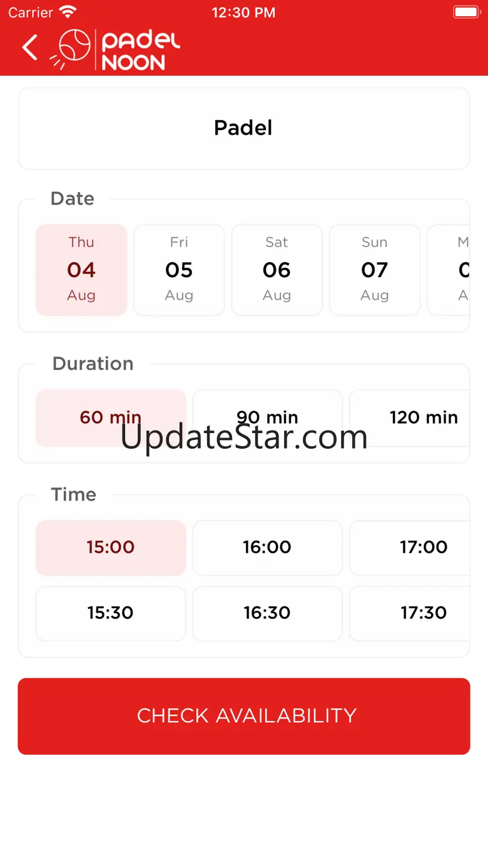Viewport: 488px width, 868px height.
Task: Pick the 15:30 time slot
Action: click(111, 613)
